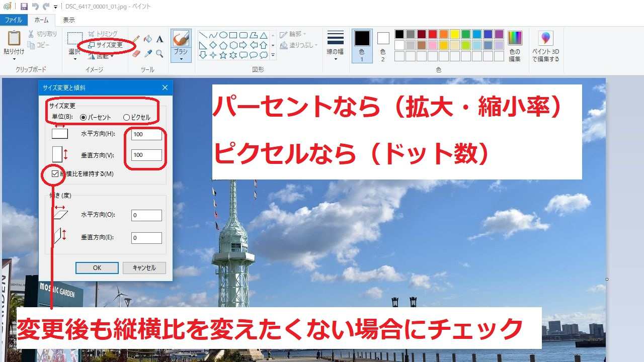This screenshot has height=362, width=644.
Task: Expand the 選択 dropdown arrow
Action: click(75, 59)
